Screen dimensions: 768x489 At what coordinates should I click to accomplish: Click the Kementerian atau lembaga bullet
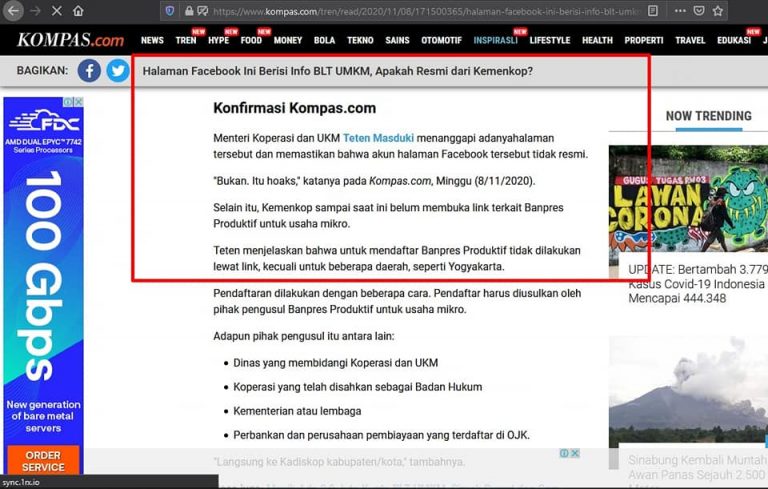click(x=297, y=411)
